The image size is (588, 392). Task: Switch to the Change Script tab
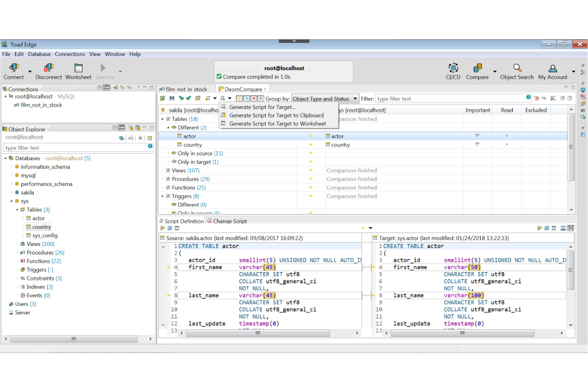click(230, 221)
